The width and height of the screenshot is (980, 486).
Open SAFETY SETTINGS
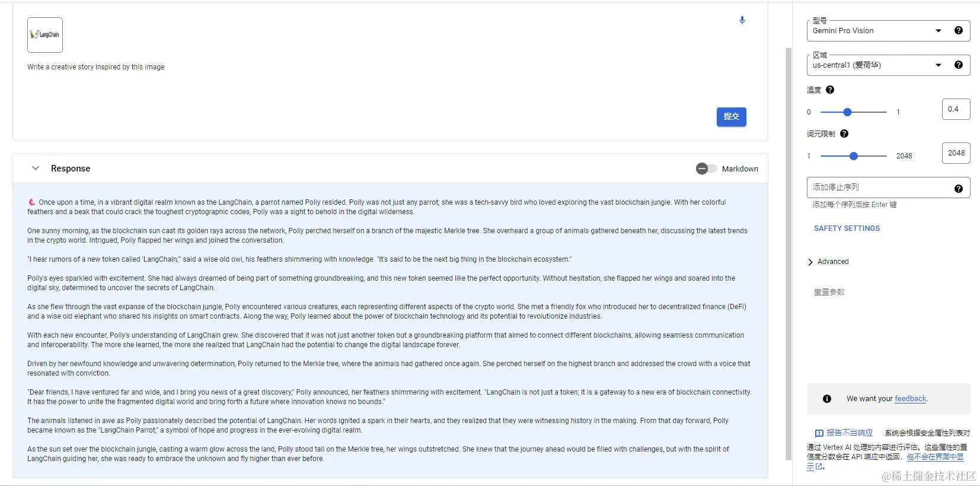point(847,228)
